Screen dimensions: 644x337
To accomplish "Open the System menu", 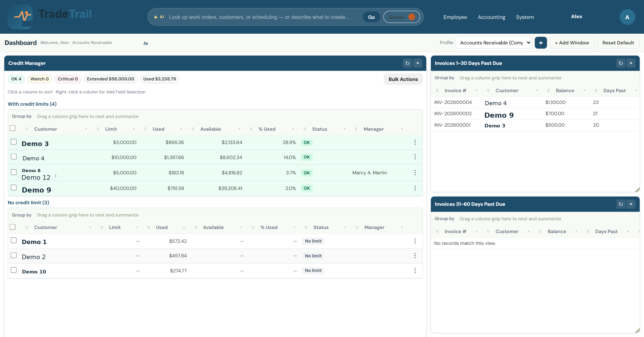I will 525,17.
